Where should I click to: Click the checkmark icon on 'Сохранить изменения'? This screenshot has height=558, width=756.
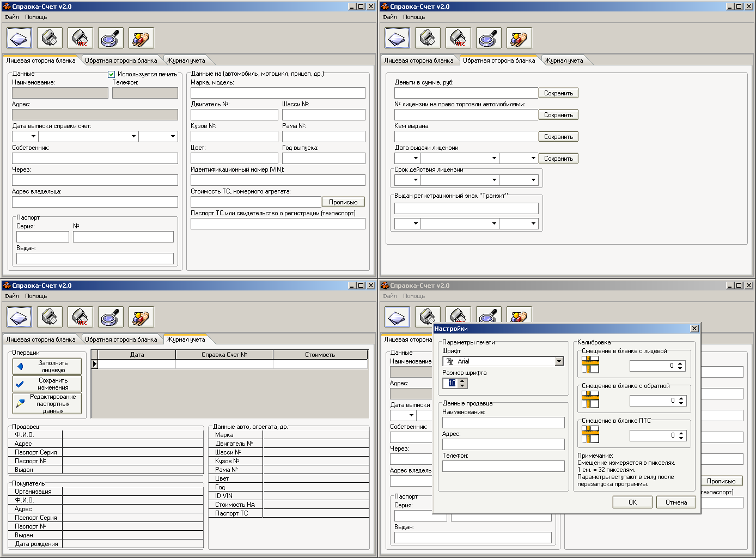[20, 384]
